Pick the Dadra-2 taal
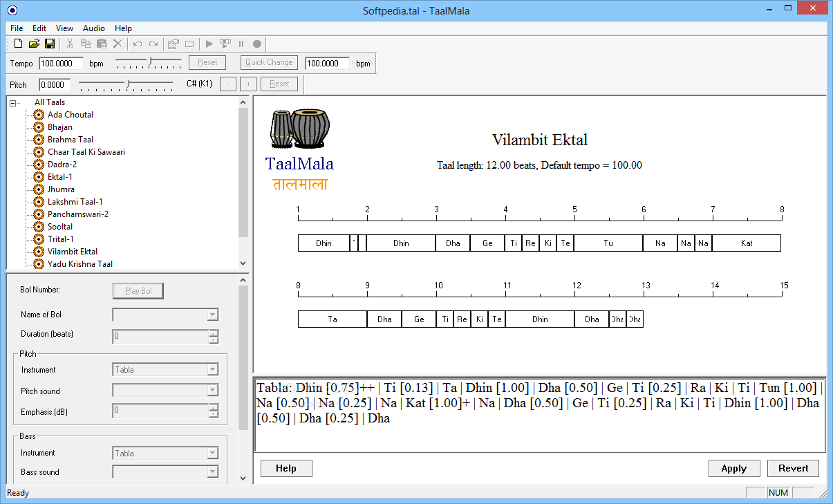Image resolution: width=833 pixels, height=504 pixels. click(62, 165)
